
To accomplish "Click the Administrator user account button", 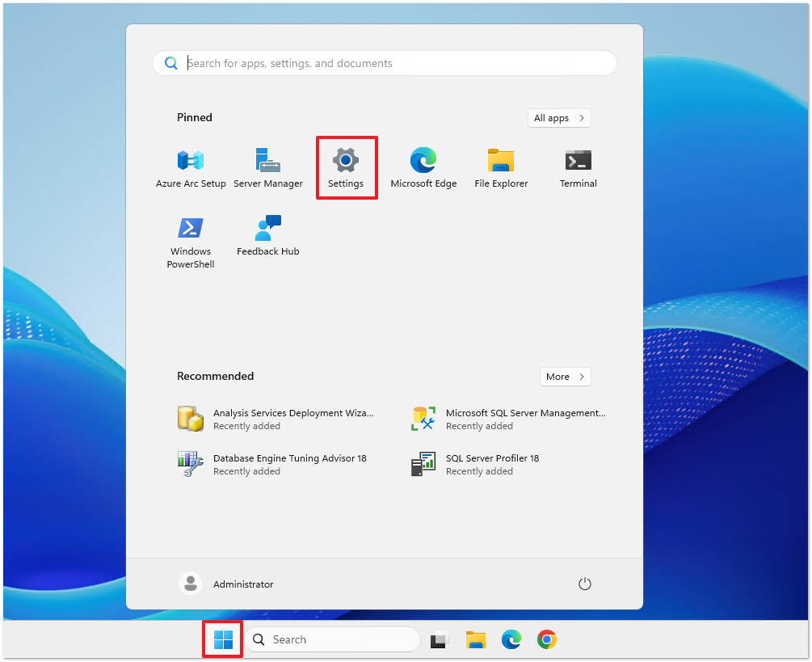I will pos(227,584).
